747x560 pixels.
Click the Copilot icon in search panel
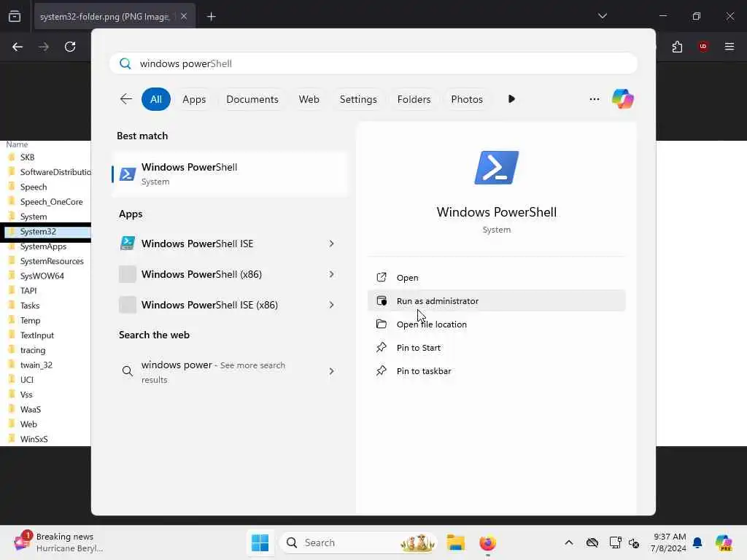tap(623, 99)
